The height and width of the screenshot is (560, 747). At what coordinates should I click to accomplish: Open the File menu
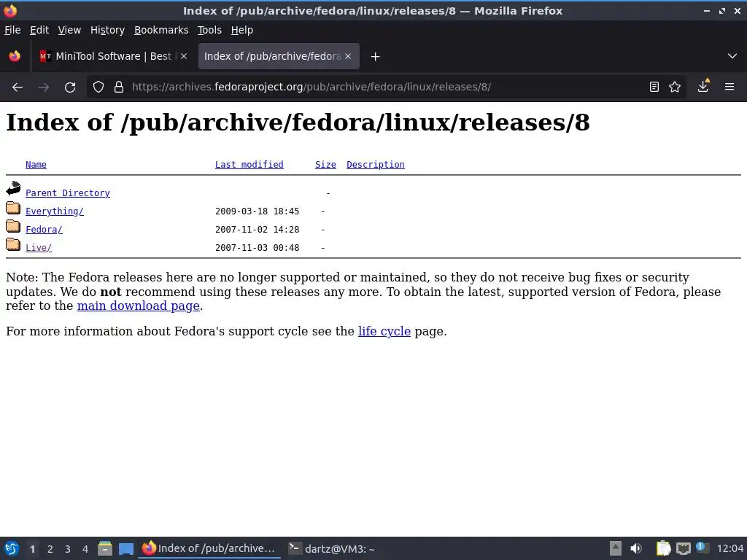click(13, 30)
